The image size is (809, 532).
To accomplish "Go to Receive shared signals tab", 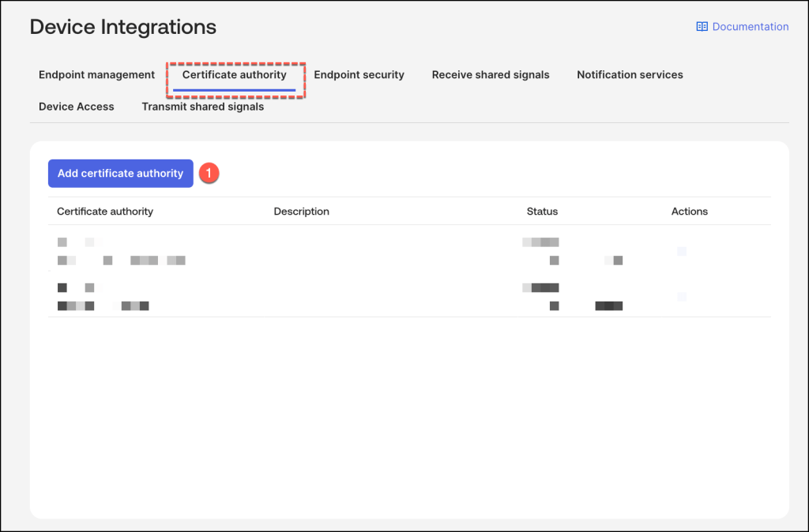I will (490, 75).
